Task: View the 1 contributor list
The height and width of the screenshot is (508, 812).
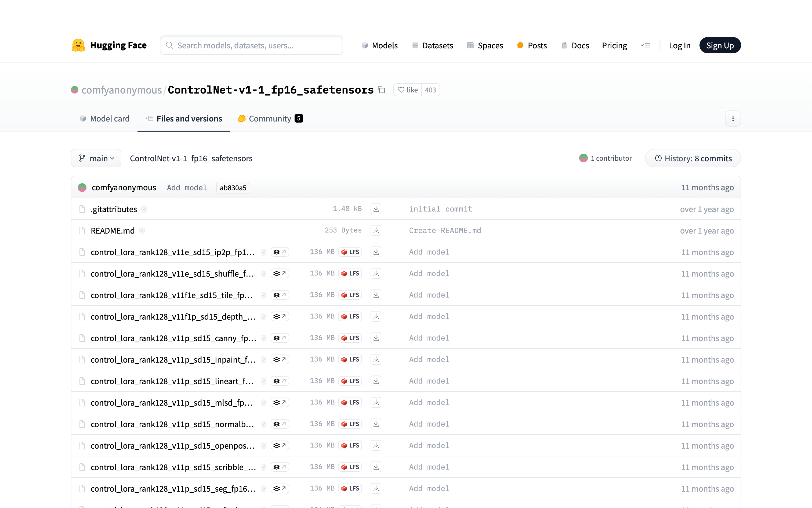Action: [x=605, y=158]
